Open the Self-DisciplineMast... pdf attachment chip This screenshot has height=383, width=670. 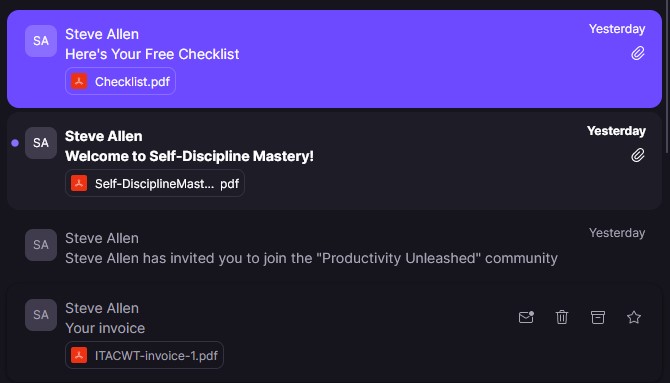[x=155, y=183]
